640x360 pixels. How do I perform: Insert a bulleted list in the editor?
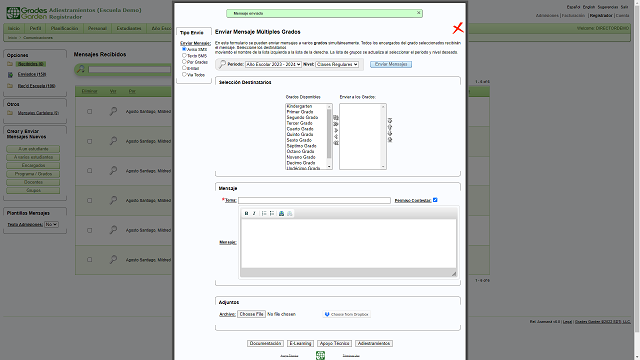[272, 213]
